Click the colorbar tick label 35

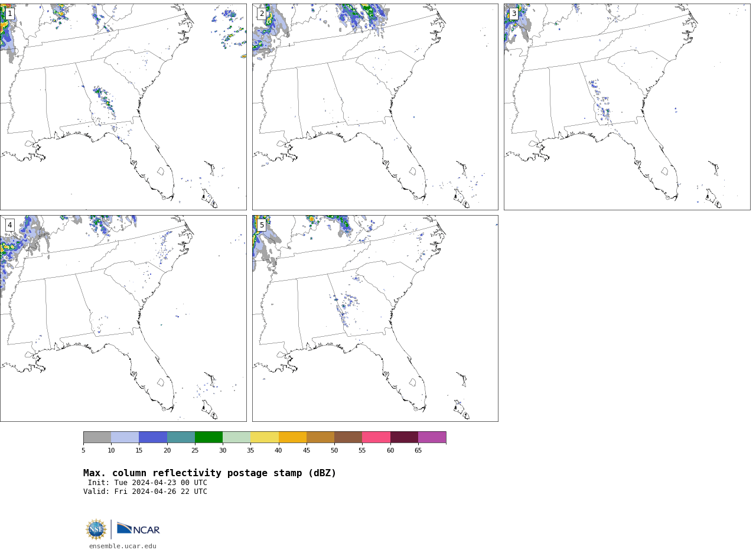coord(250,451)
